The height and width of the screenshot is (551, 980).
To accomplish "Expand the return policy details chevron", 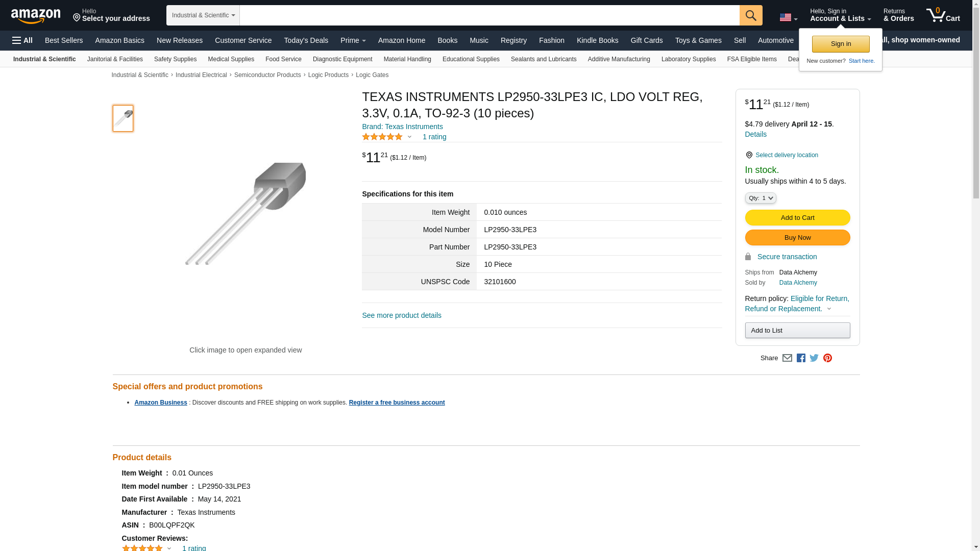I will [x=829, y=309].
